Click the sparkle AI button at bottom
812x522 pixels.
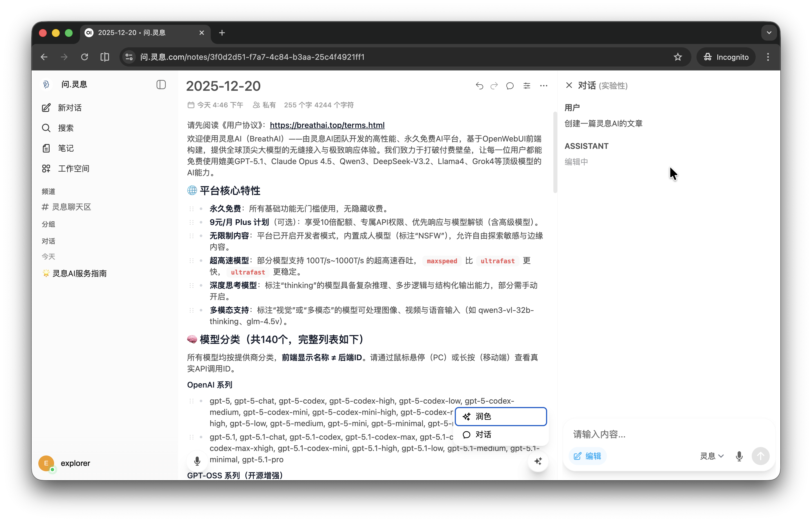coord(538,461)
